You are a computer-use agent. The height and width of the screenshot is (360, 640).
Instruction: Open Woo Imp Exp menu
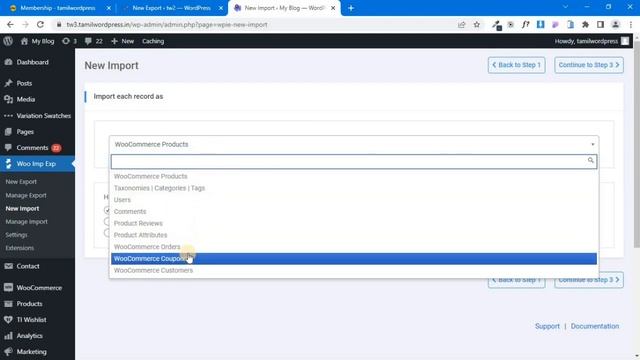pyautogui.click(x=36, y=164)
